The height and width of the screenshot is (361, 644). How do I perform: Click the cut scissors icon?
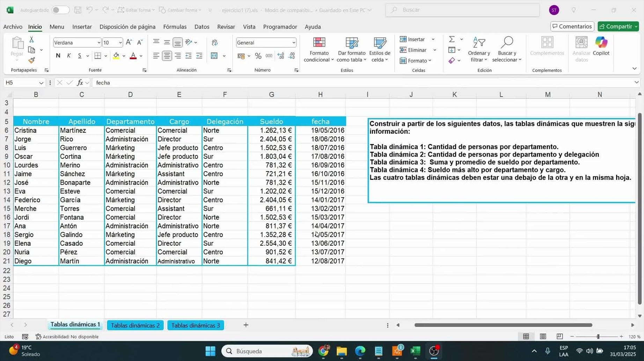[x=31, y=39]
